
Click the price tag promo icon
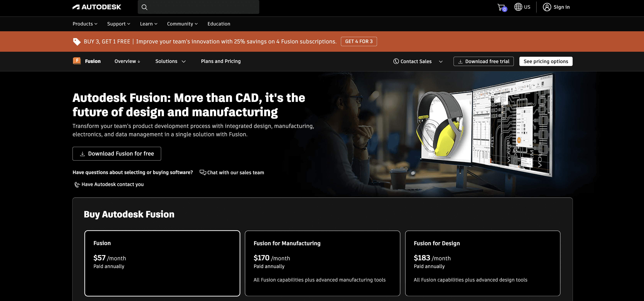click(77, 41)
